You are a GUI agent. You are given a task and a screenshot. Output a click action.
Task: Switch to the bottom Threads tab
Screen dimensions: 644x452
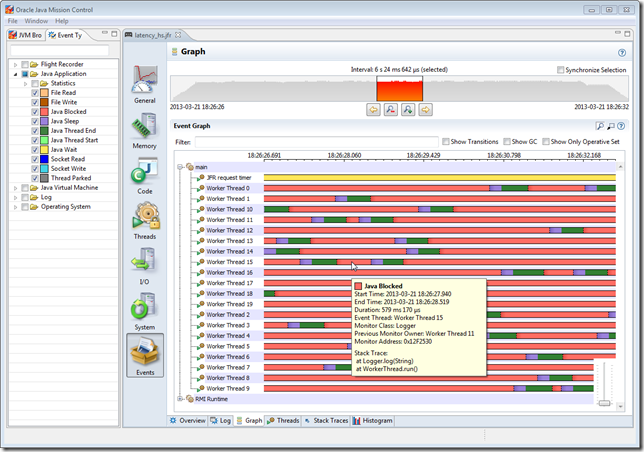click(x=283, y=420)
